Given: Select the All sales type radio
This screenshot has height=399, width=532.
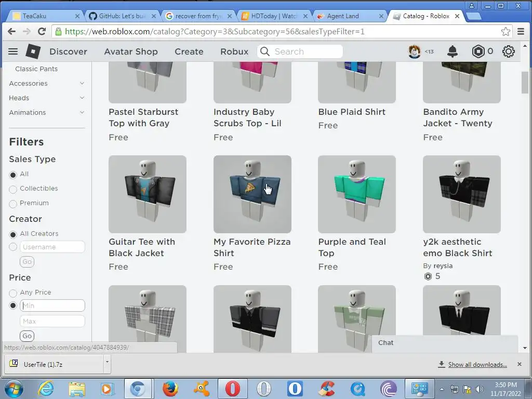Looking at the screenshot, I should click(13, 175).
